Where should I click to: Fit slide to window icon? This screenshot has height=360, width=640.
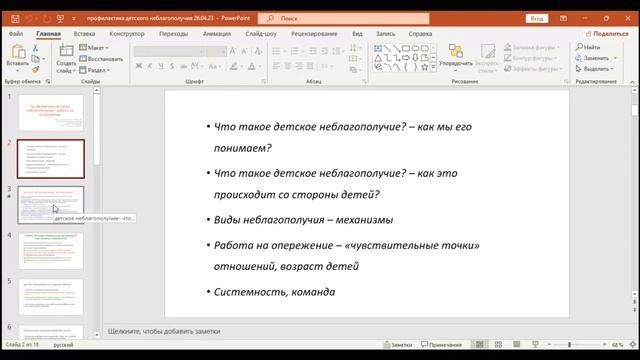633,345
